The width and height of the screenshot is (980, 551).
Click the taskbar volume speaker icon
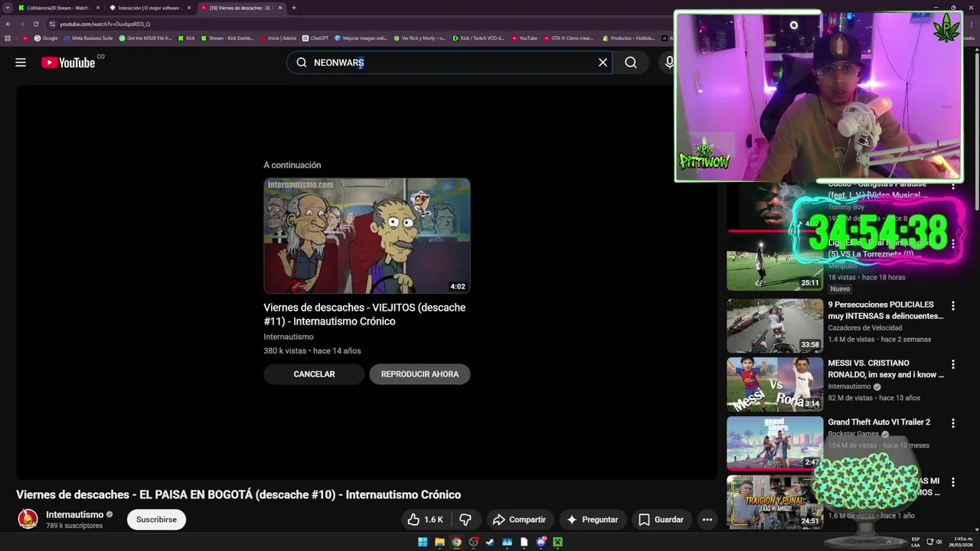pyautogui.click(x=939, y=542)
